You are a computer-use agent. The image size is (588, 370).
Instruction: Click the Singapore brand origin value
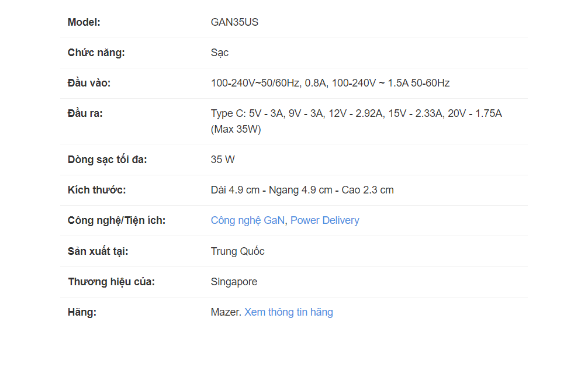[234, 282]
